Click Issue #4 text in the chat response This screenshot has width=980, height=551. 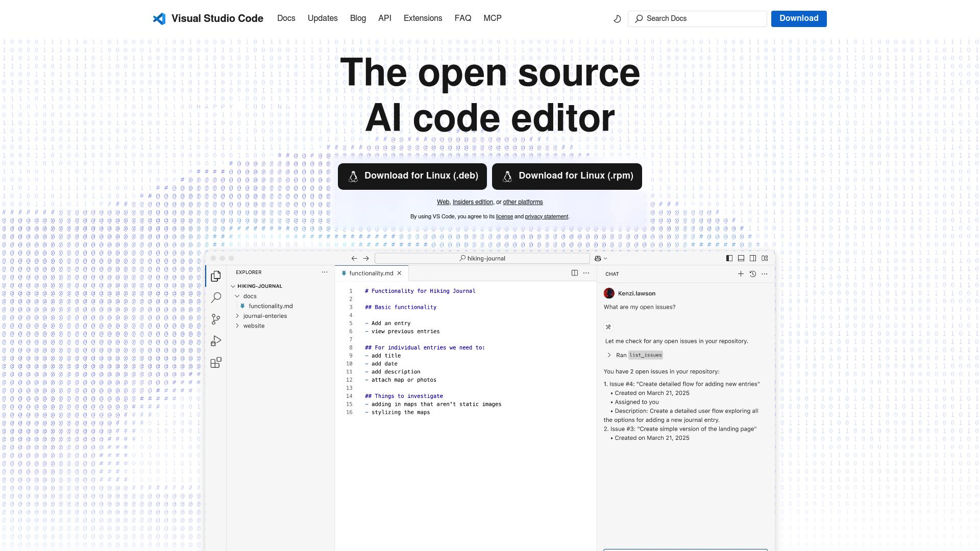tap(682, 384)
